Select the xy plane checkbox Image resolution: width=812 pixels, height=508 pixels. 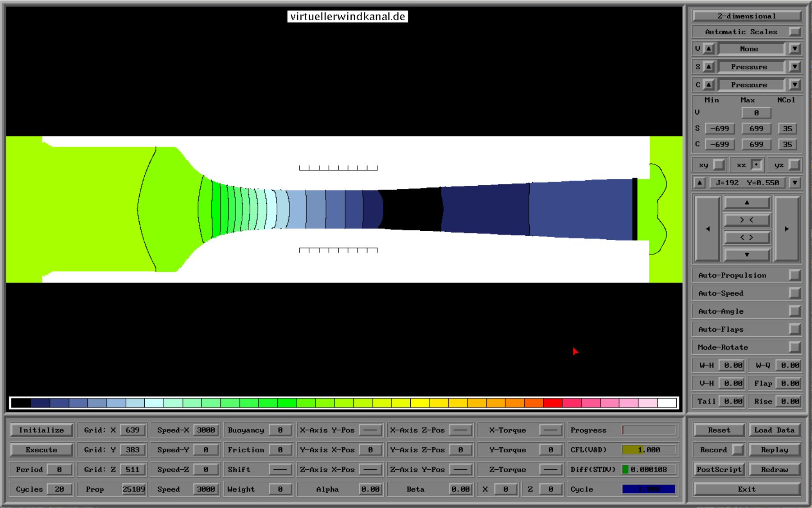point(719,165)
